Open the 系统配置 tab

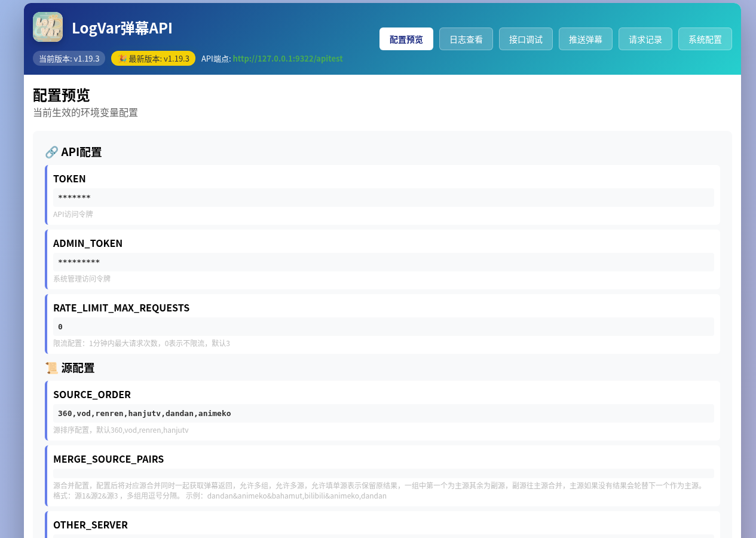[705, 39]
